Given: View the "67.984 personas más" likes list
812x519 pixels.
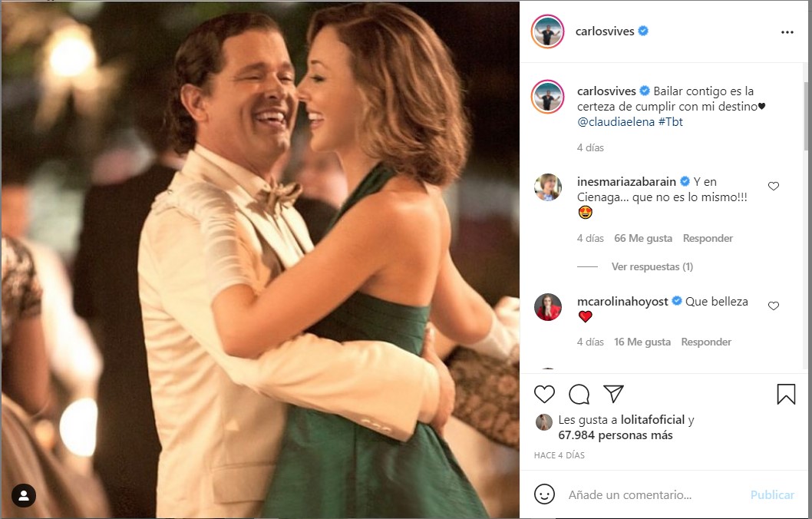Looking at the screenshot, I should pyautogui.click(x=616, y=435).
